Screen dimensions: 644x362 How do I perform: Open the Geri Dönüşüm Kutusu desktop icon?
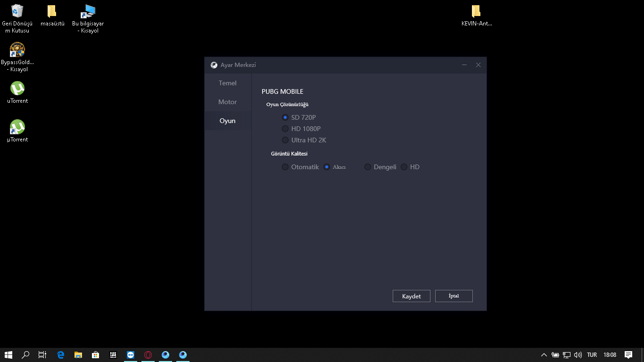pyautogui.click(x=17, y=19)
